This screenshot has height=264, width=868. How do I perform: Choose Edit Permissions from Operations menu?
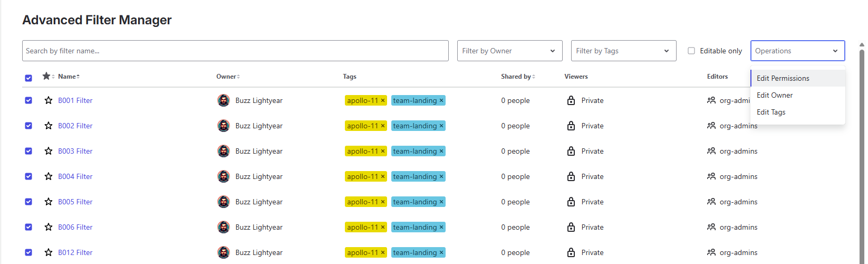pyautogui.click(x=798, y=78)
